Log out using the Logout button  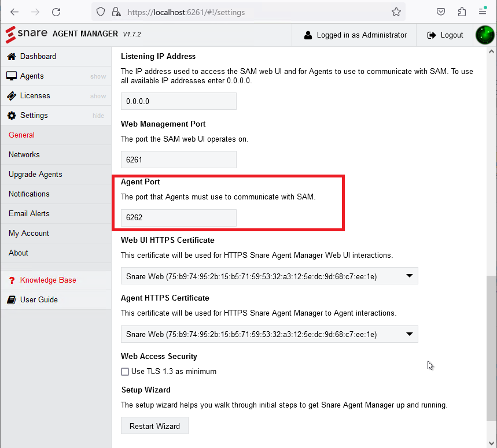(445, 35)
